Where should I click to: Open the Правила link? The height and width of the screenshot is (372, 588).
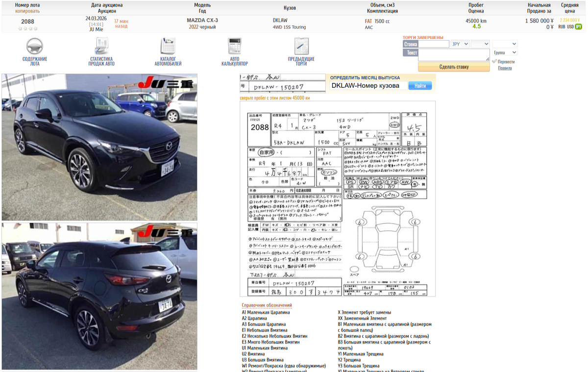pos(505,68)
